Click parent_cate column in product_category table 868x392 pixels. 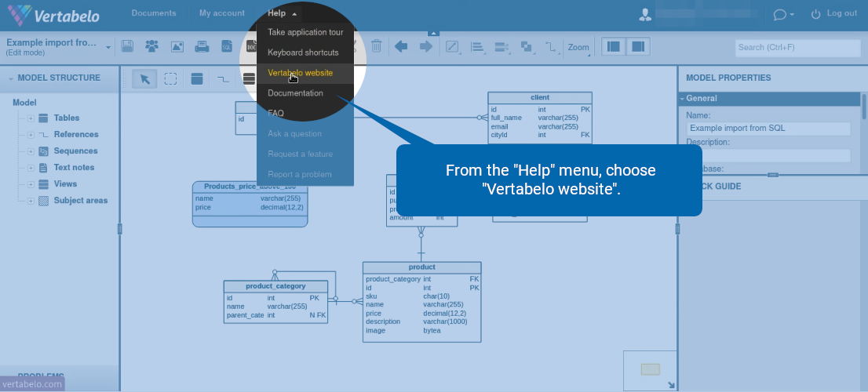(x=275, y=316)
